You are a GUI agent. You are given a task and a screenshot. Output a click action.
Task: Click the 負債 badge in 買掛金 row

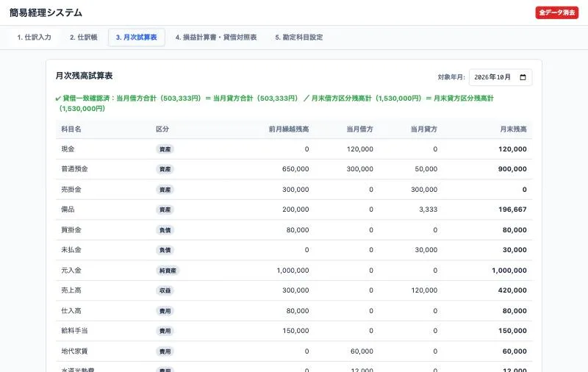(165, 230)
